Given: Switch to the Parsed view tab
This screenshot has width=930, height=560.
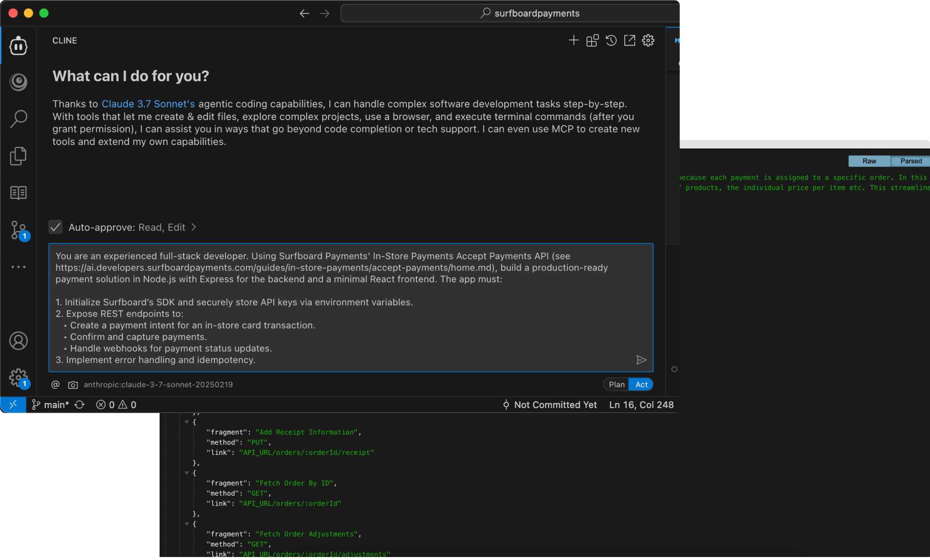Looking at the screenshot, I should click(911, 161).
